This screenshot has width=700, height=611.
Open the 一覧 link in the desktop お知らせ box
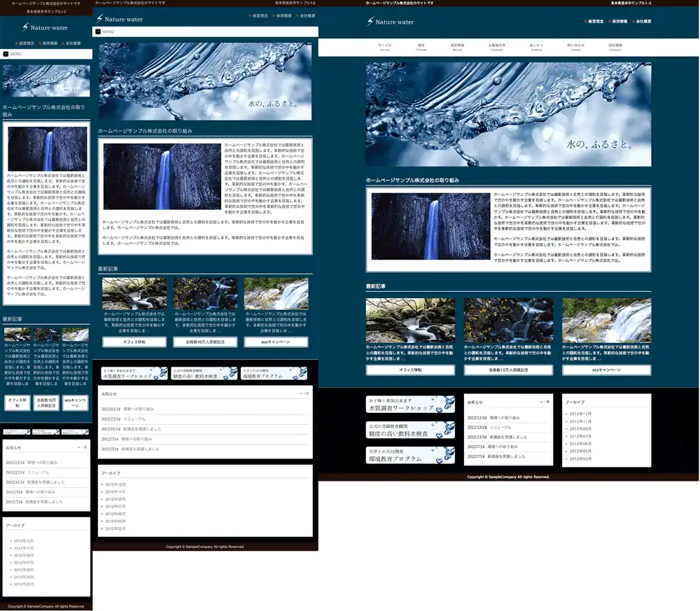545,402
